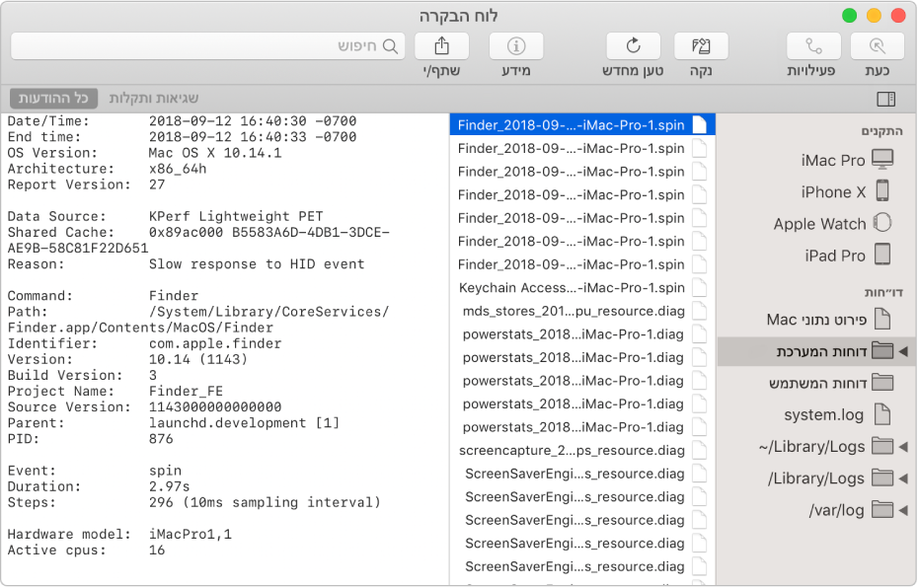Expand the /Library/Logs disclosure triangle
This screenshot has height=588, width=919.
[903, 478]
